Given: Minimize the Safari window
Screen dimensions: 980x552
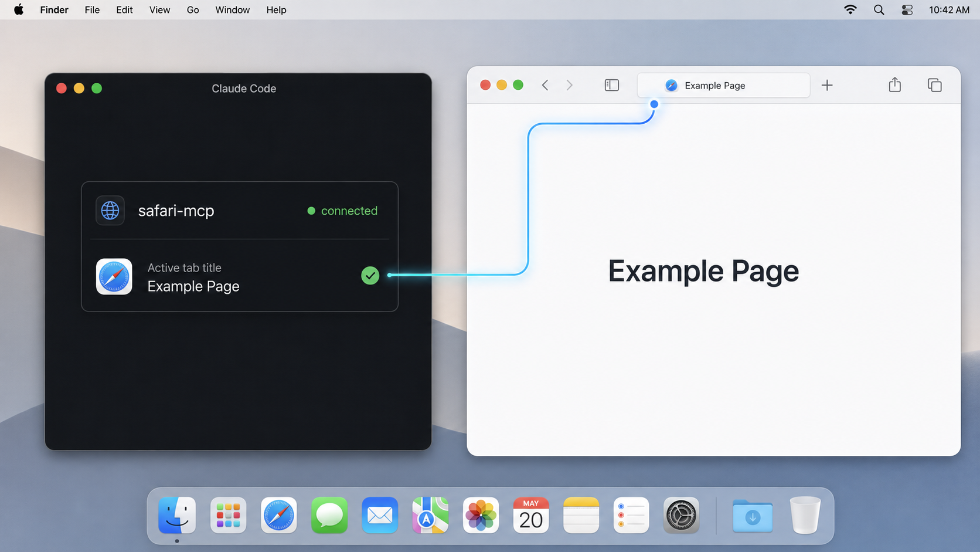Looking at the screenshot, I should coord(502,85).
